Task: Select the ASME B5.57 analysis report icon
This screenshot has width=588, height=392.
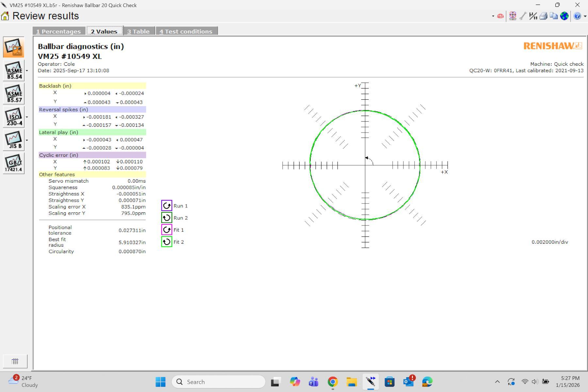Action: click(x=14, y=94)
